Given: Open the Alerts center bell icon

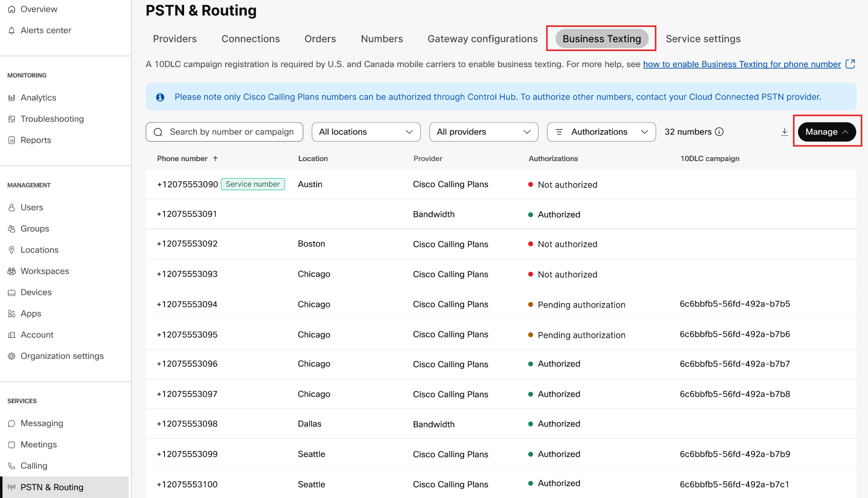Looking at the screenshot, I should 12,30.
